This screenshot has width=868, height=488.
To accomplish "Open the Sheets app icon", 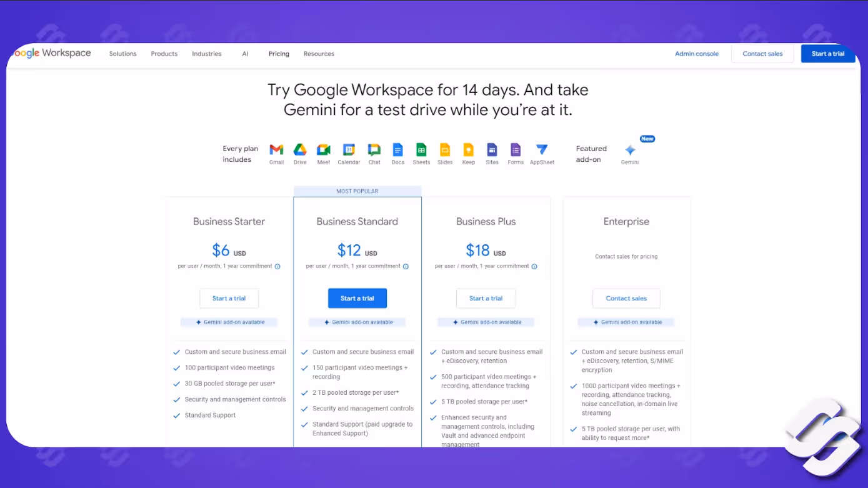I will 421,150.
